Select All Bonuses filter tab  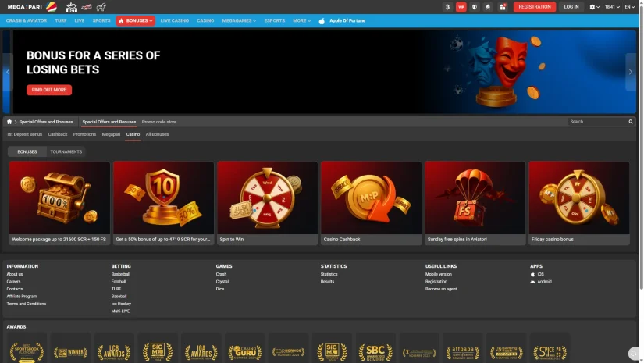click(x=157, y=134)
